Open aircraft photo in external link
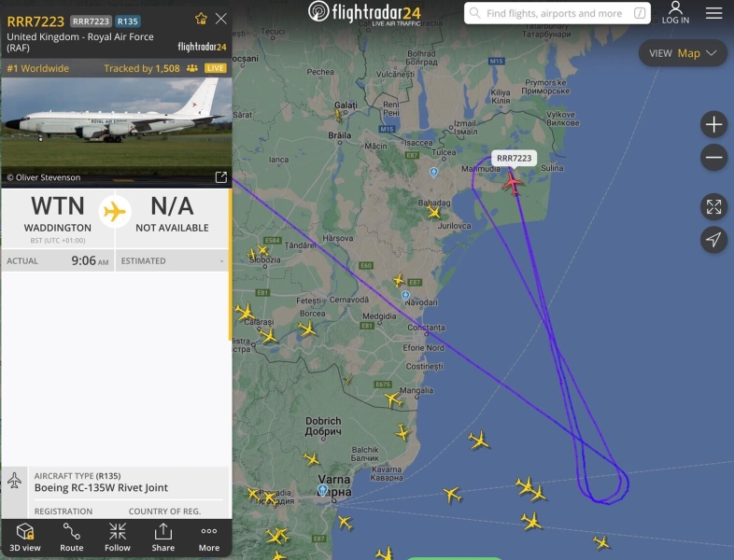 221,176
